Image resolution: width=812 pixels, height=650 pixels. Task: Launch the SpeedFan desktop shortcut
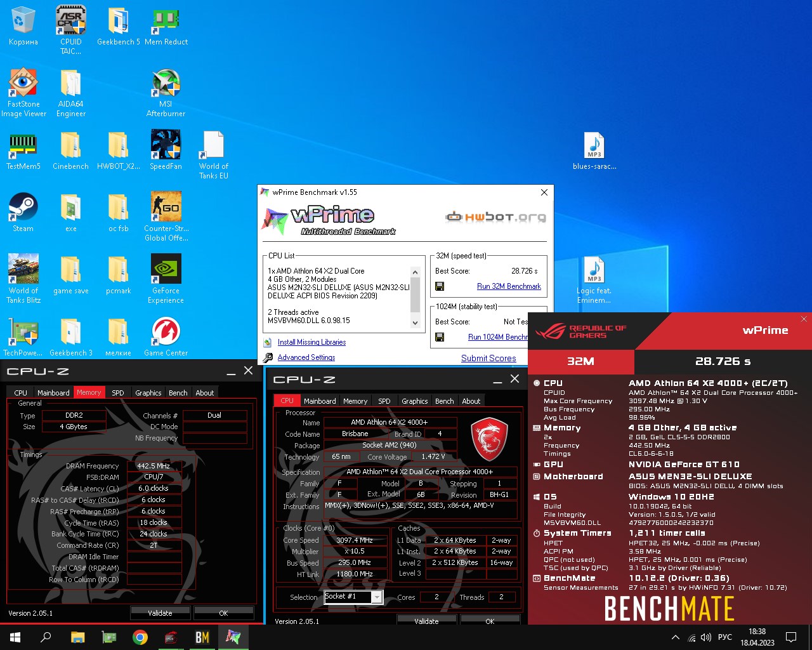[166, 150]
